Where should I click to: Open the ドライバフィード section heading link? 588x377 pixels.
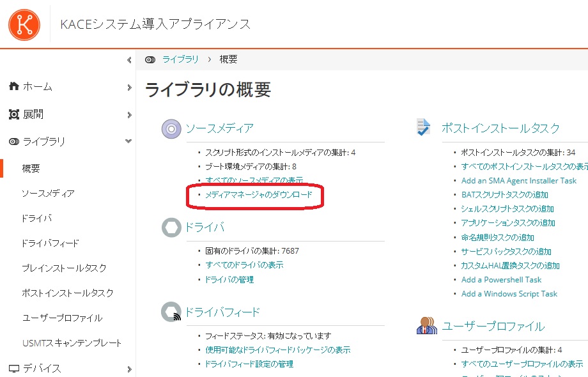point(223,312)
